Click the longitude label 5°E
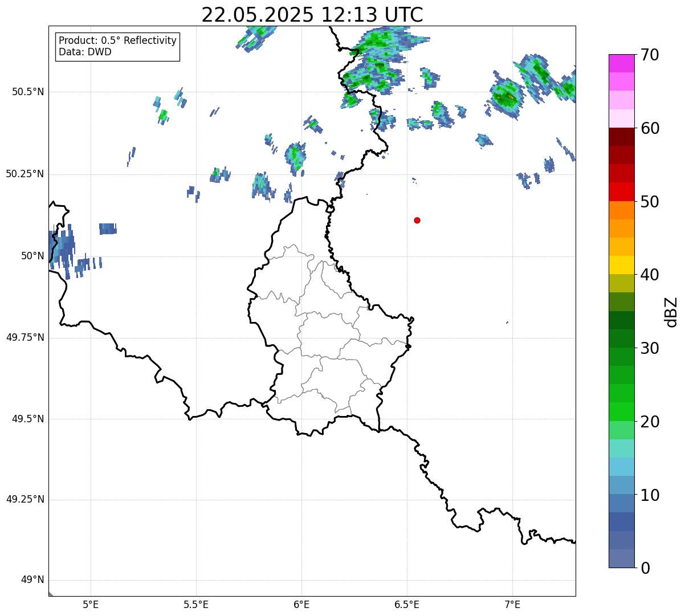 pos(91,605)
